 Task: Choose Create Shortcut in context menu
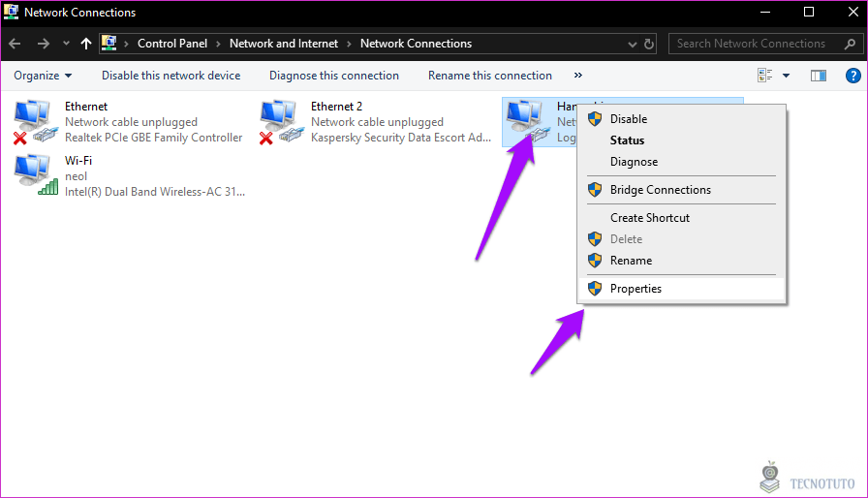[x=681, y=218]
